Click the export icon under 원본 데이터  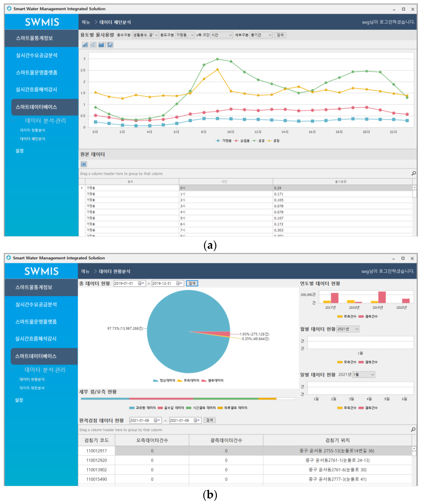click(x=84, y=164)
